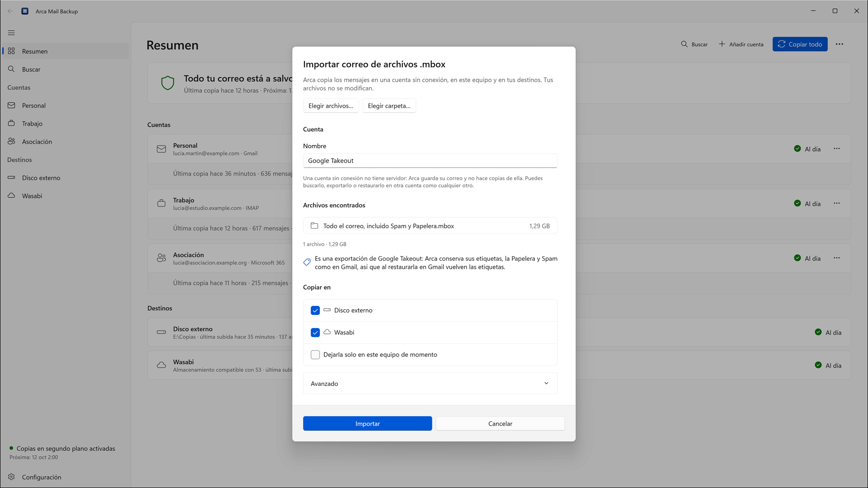Click the Configuración gear icon

(x=11, y=477)
